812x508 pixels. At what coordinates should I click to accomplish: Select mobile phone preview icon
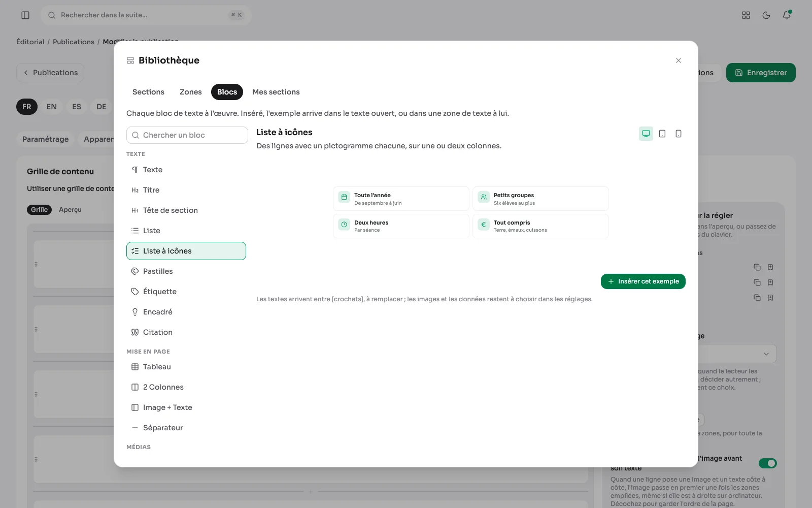pos(679,134)
